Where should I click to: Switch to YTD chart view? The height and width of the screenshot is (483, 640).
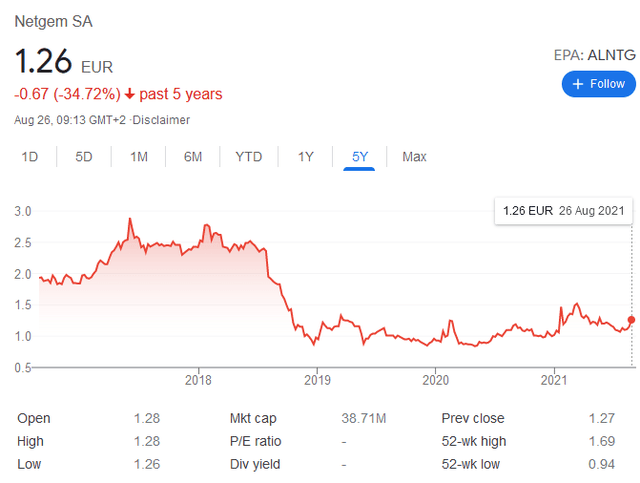249,157
